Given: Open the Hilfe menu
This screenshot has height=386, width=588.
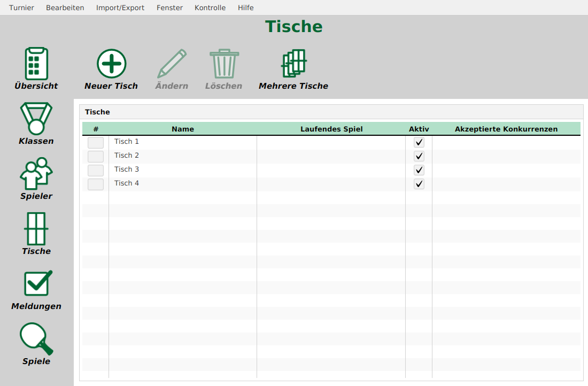Looking at the screenshot, I should pos(246,7).
